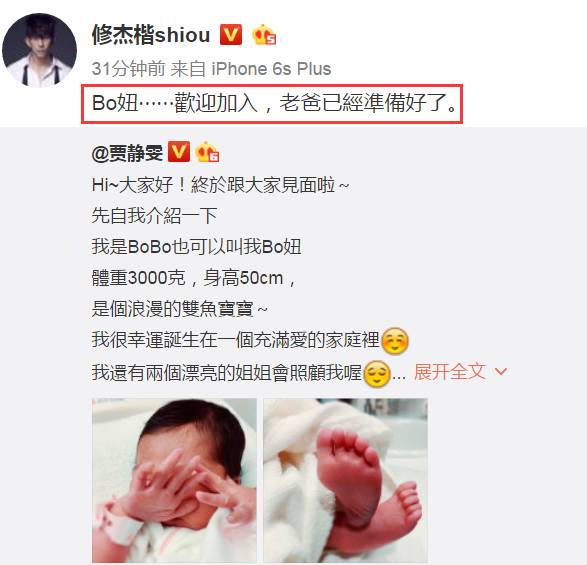Click the orange V verified badge beside 修杰楷shiou

[x=231, y=35]
